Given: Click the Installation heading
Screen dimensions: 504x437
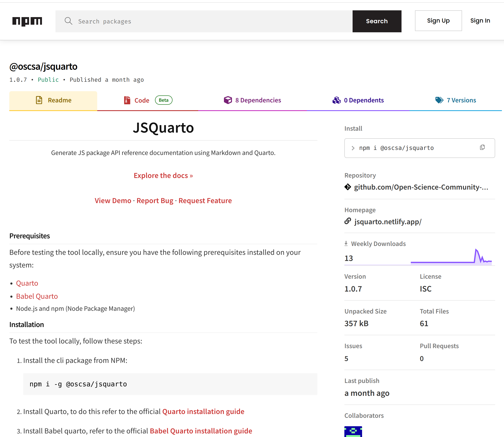Looking at the screenshot, I should (27, 324).
